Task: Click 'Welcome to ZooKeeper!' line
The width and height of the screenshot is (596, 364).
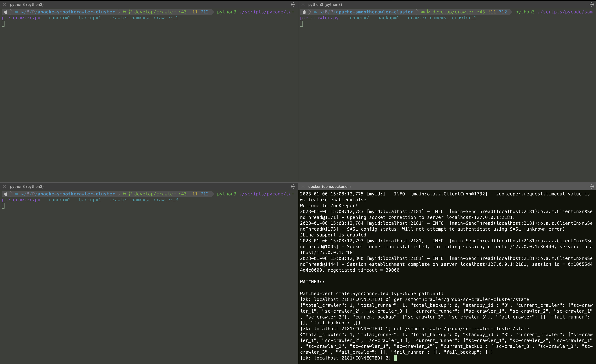Action: (x=329, y=206)
